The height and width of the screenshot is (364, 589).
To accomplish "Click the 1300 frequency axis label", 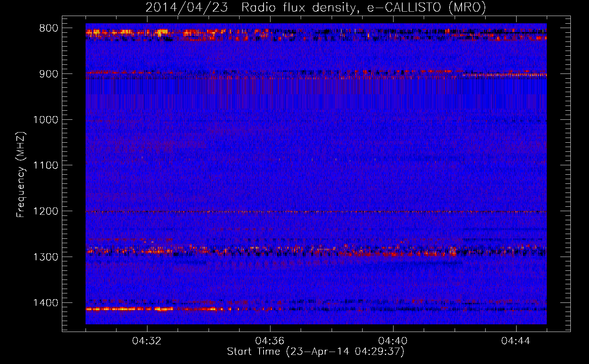I will (46, 257).
